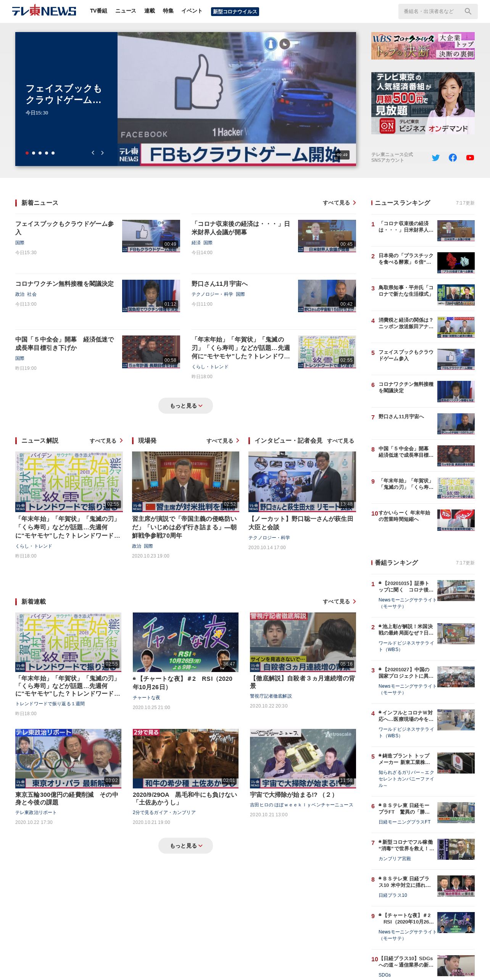Click テクノロジー・科学 tag under 野口さん11月宇宙へ
The width and height of the screenshot is (490, 980).
click(212, 294)
